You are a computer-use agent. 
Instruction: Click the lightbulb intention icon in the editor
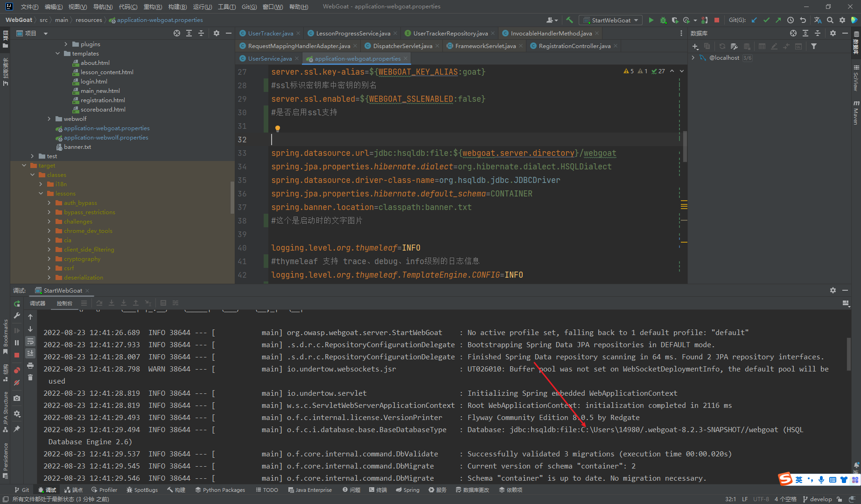pos(277,128)
